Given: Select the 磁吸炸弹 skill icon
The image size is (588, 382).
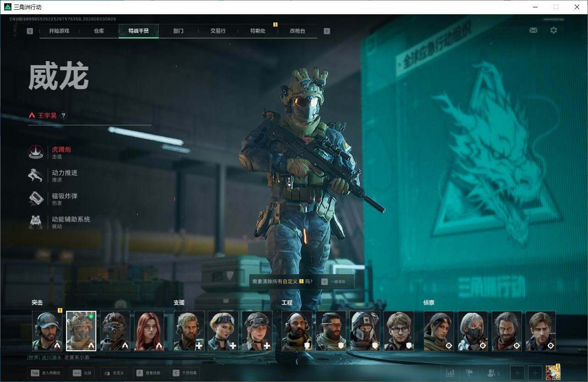Looking at the screenshot, I should click(36, 199).
